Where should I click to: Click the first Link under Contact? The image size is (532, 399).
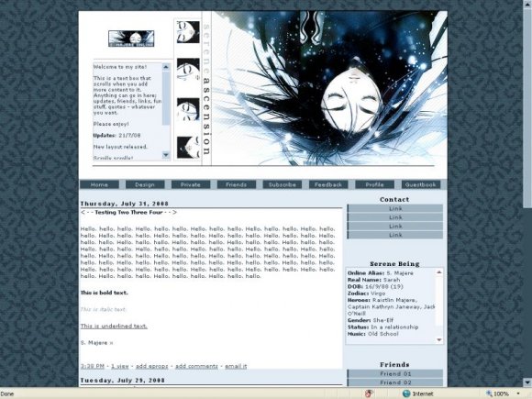point(395,208)
